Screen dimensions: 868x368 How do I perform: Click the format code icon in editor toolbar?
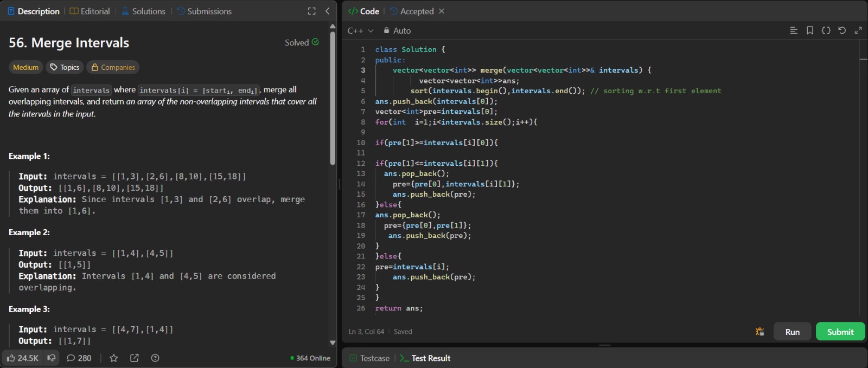point(794,30)
